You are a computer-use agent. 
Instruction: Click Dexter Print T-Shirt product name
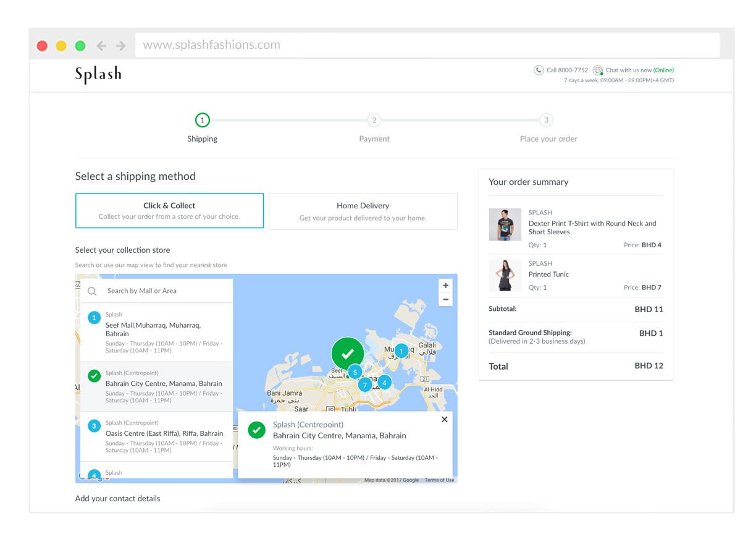coord(592,227)
